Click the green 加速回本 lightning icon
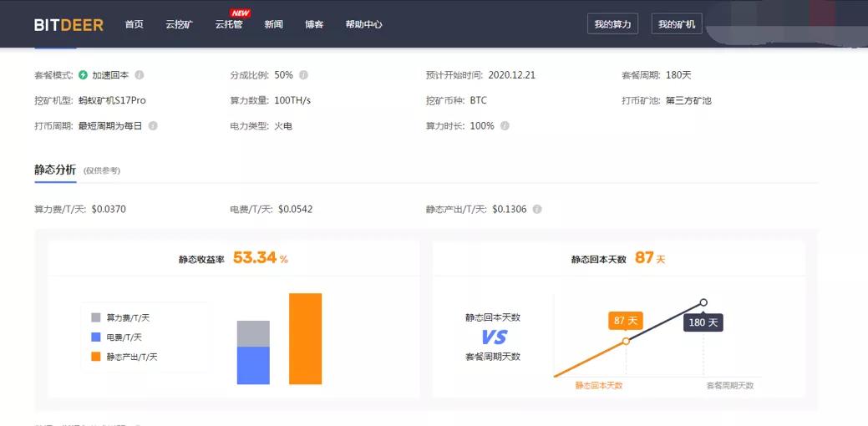 (x=83, y=74)
